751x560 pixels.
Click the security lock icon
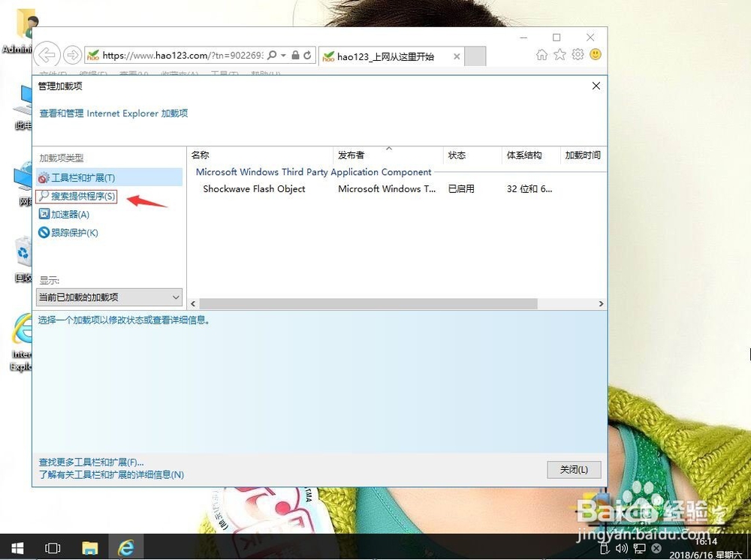coord(295,56)
